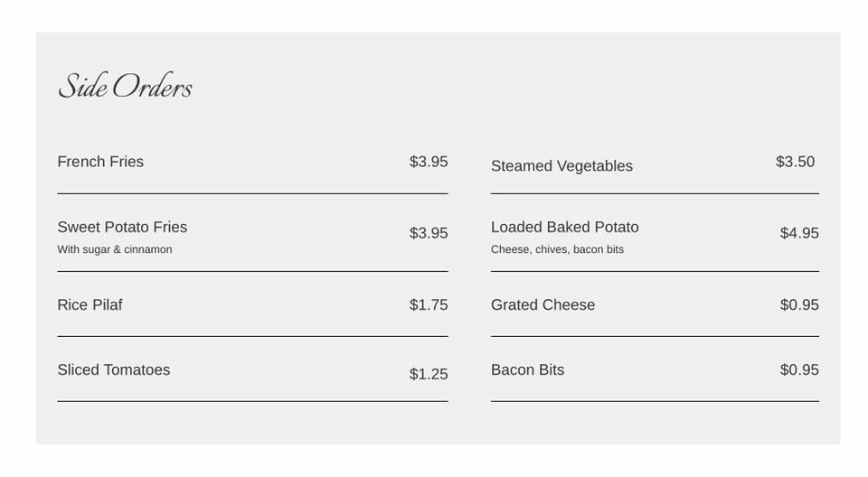The height and width of the screenshot is (477, 868).
Task: Click the Side Orders heading
Action: coord(125,88)
